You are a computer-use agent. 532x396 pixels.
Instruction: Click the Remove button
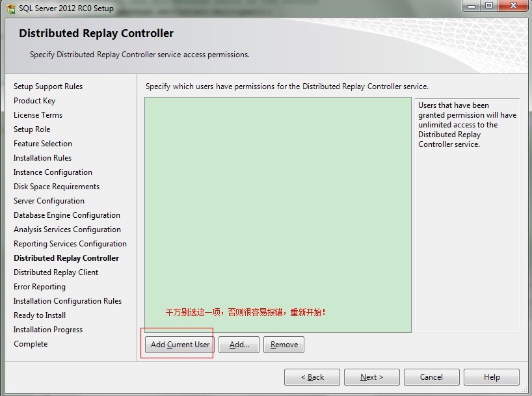tap(284, 345)
